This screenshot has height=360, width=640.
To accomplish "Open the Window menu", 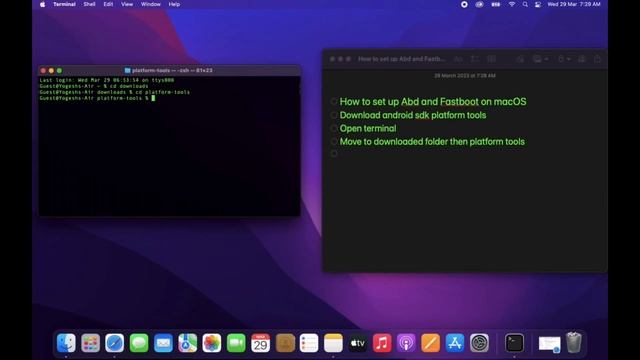I will point(151,4).
